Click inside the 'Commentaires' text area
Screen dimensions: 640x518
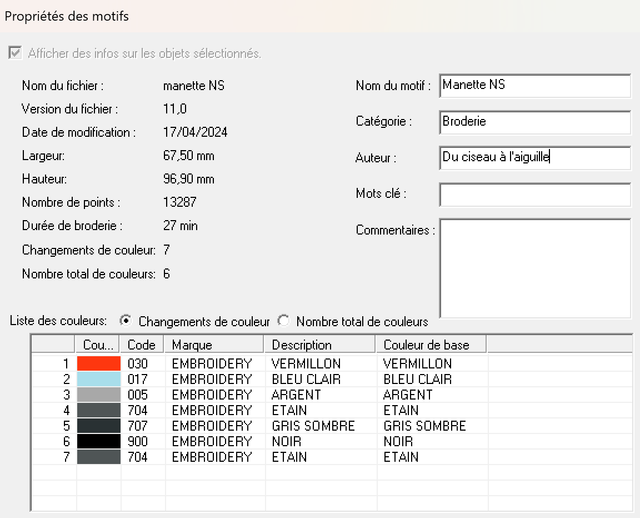click(x=534, y=267)
